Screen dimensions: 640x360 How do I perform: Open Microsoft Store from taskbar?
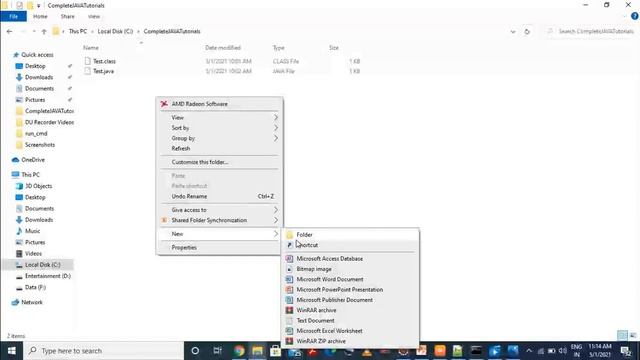click(276, 351)
